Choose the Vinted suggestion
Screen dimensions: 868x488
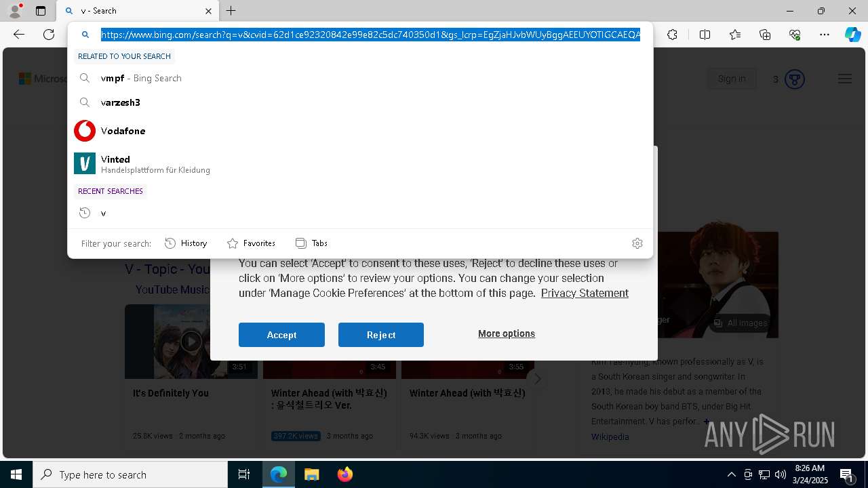click(x=360, y=163)
